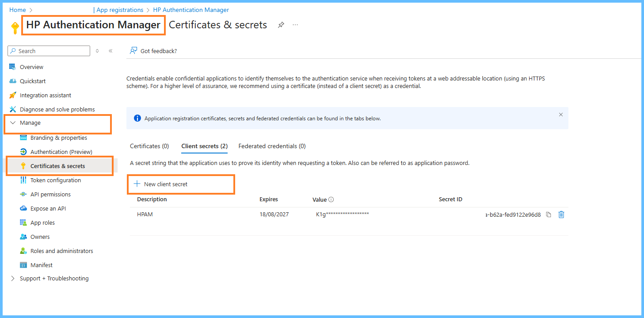Open Diagnose and solve problems
This screenshot has height=318, width=644.
pyautogui.click(x=57, y=109)
